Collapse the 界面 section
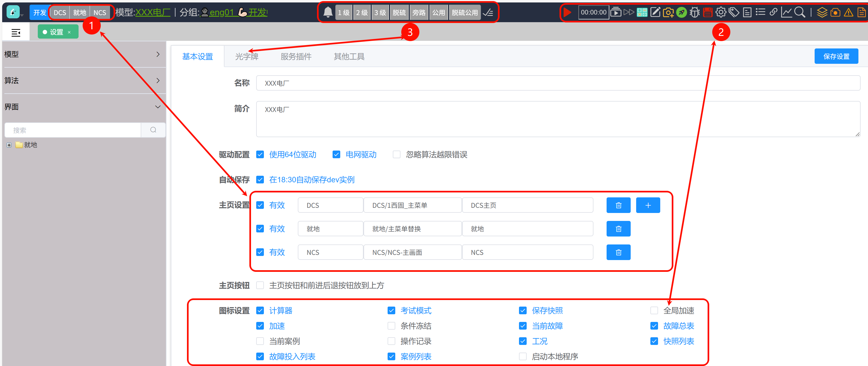The height and width of the screenshot is (366, 868). point(84,107)
